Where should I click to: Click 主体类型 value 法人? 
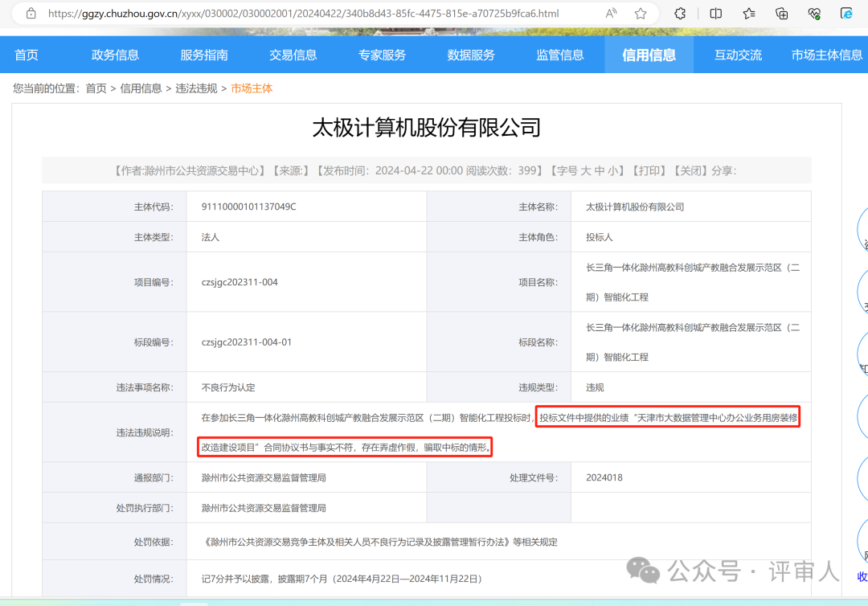pos(211,237)
